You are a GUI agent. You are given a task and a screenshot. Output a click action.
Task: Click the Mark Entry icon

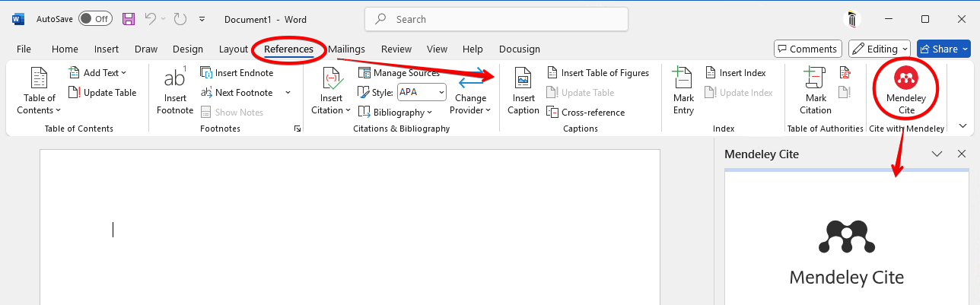683,79
